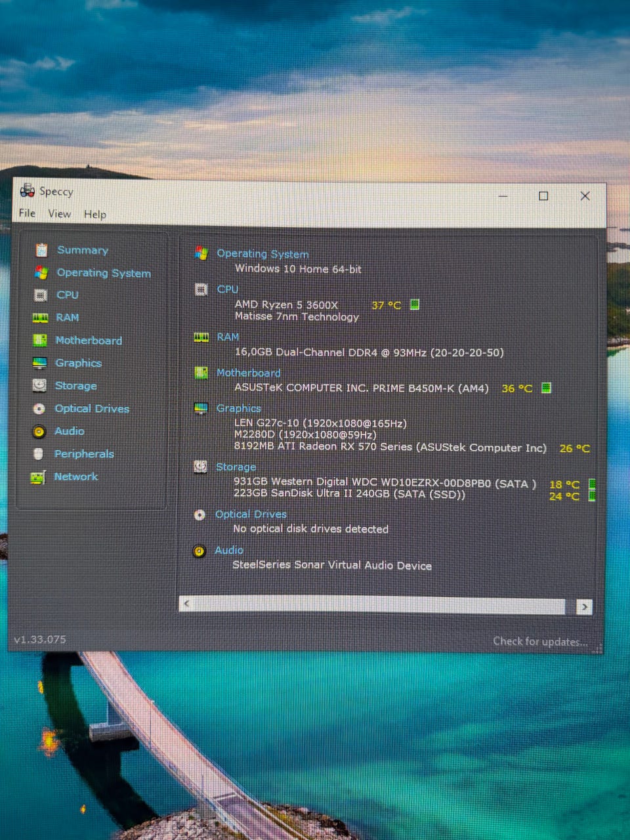Click the CPU chip icon in sidebar
This screenshot has width=630, height=840.
click(41, 295)
